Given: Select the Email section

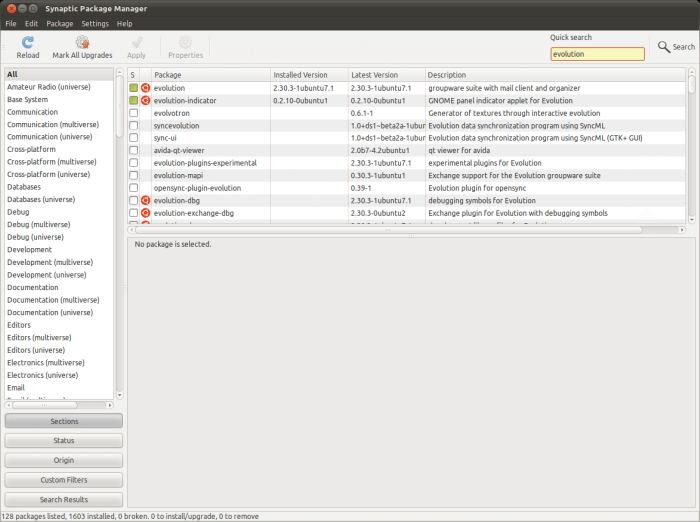Looking at the screenshot, I should (59, 388).
